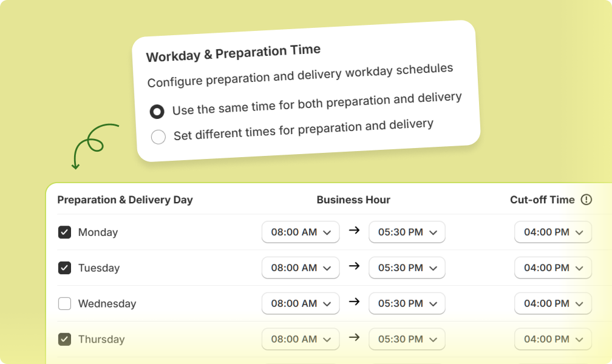Viewport: 612px width, 364px height.
Task: Disable the Thursday checkbox
Action: (64, 339)
